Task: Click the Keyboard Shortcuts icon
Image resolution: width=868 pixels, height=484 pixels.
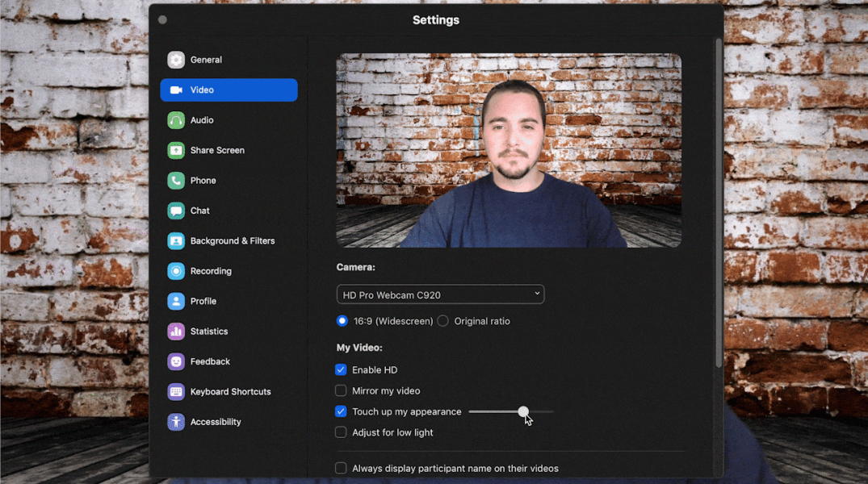Action: click(x=176, y=392)
